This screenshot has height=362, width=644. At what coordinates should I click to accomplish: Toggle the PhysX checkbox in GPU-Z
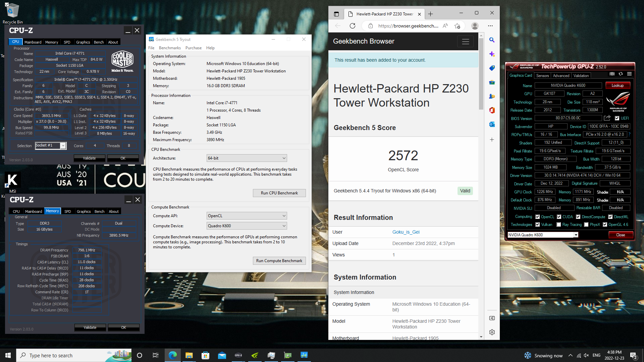586,225
